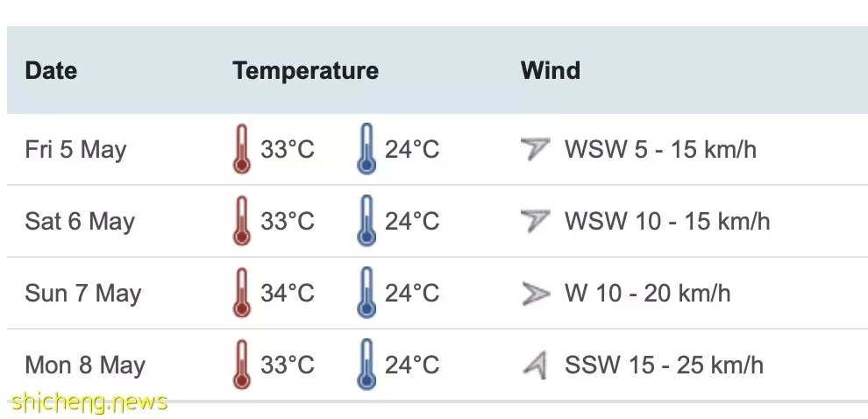Click the blue thermometer icon for Sun 7 May
Image resolution: width=868 pixels, height=419 pixels.
pos(366,293)
